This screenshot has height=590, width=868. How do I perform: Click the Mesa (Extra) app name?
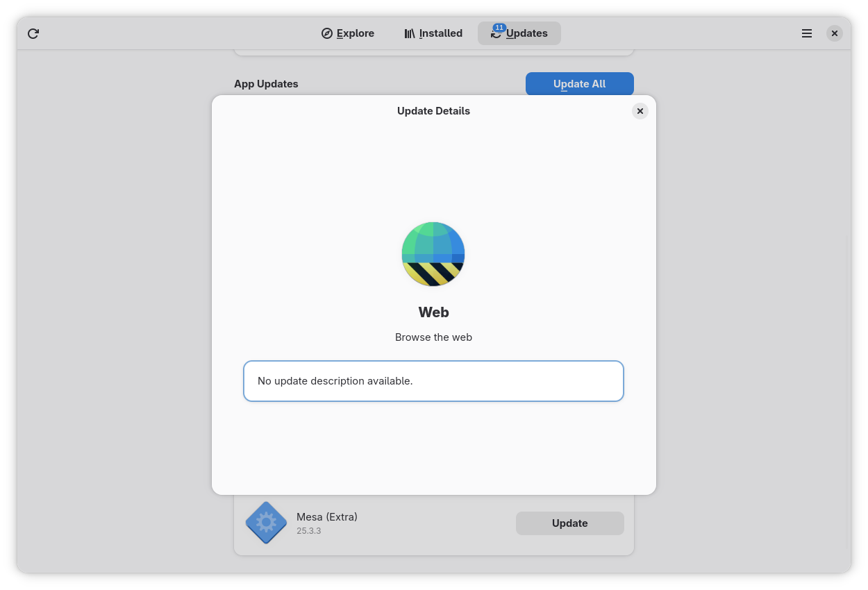[x=327, y=516]
